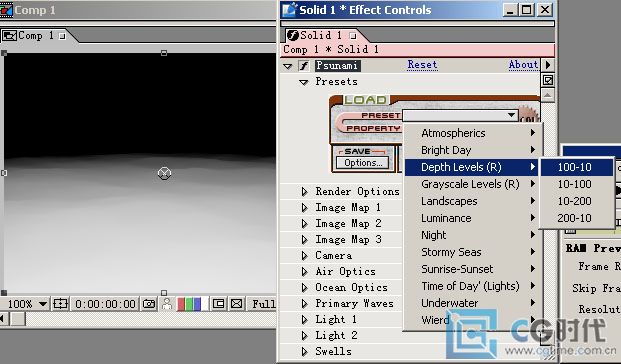Click the Reset link for Psunami
This screenshot has width=621, height=364.
pos(422,65)
